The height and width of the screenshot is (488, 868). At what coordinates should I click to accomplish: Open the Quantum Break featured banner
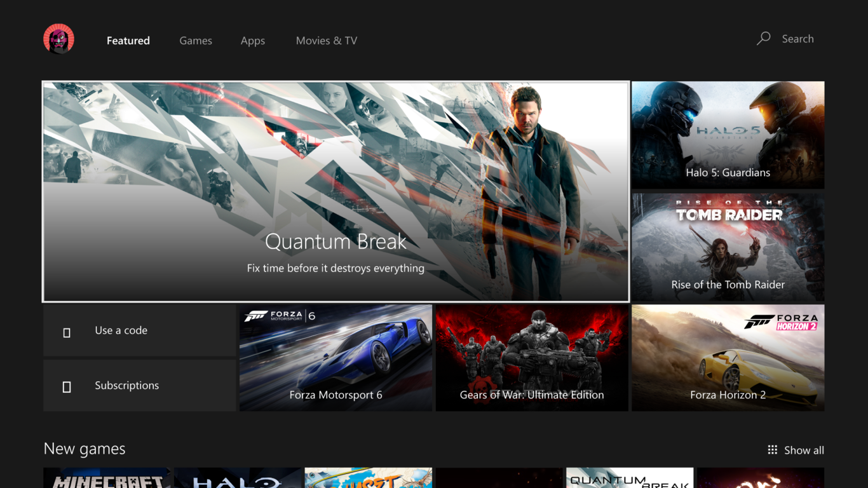[x=336, y=191]
